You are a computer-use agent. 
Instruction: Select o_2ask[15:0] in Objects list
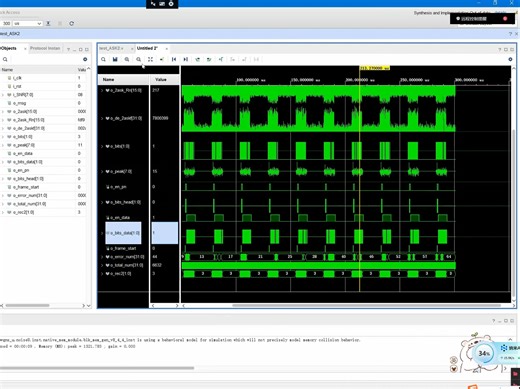coord(25,111)
